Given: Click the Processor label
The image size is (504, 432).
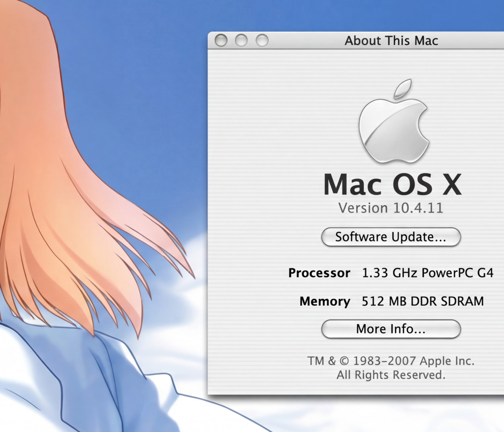Looking at the screenshot, I should coord(319,273).
